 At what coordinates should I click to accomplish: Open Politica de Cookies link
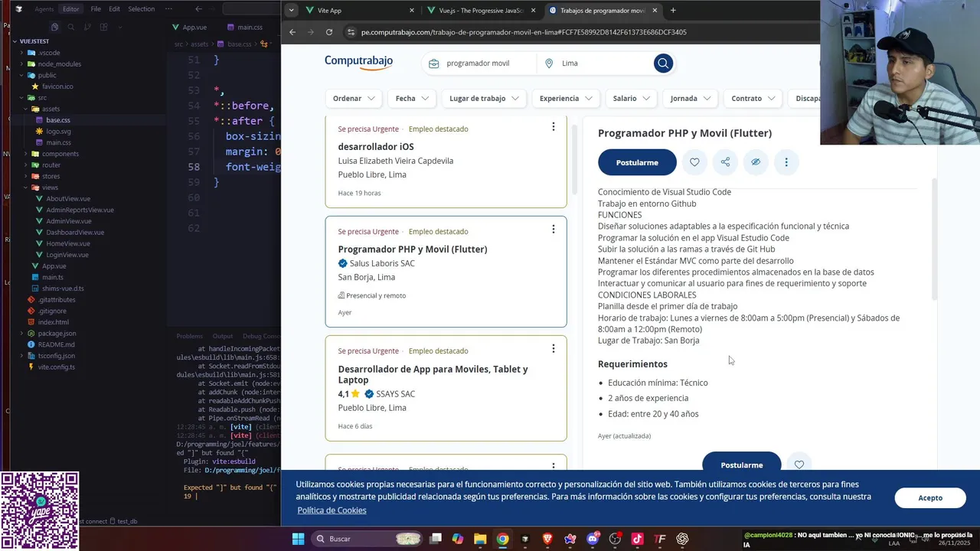click(332, 510)
